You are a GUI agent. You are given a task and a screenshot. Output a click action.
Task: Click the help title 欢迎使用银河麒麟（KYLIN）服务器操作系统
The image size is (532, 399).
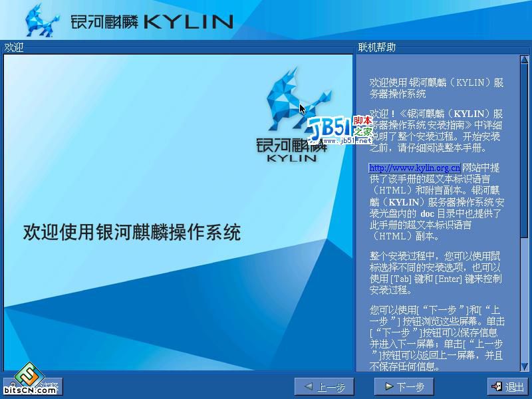tap(436, 88)
